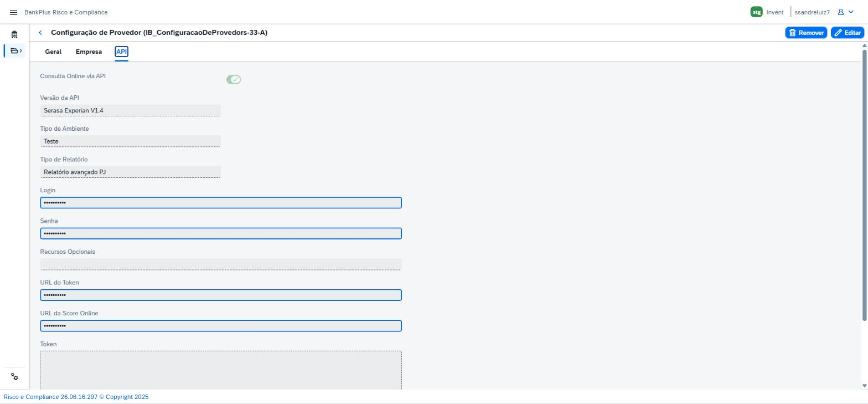Open the clipboard section in the sidebar
The width and height of the screenshot is (868, 404).
click(14, 34)
